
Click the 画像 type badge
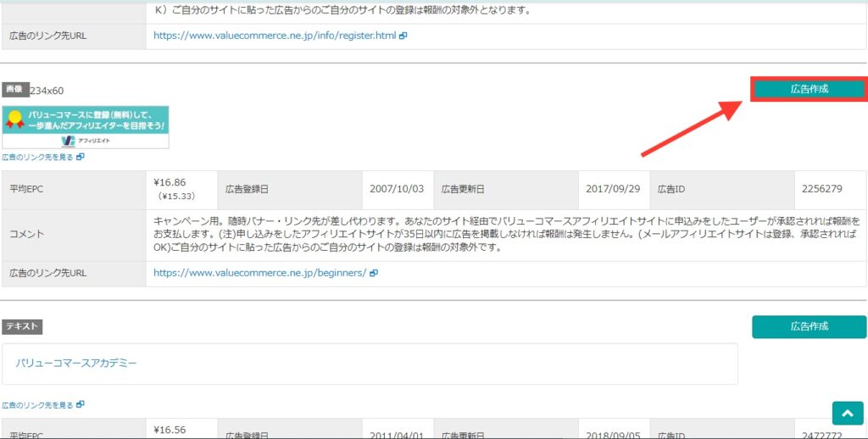pyautogui.click(x=14, y=89)
